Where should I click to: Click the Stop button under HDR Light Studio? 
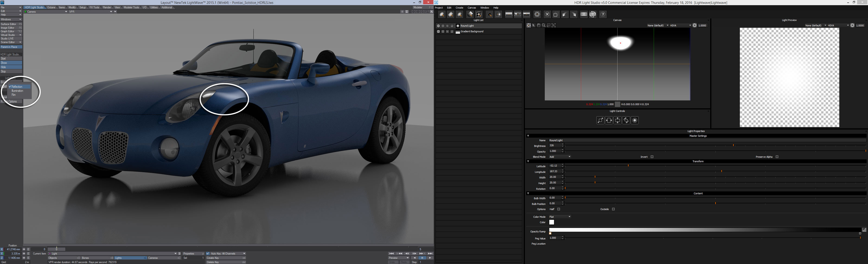tap(11, 71)
